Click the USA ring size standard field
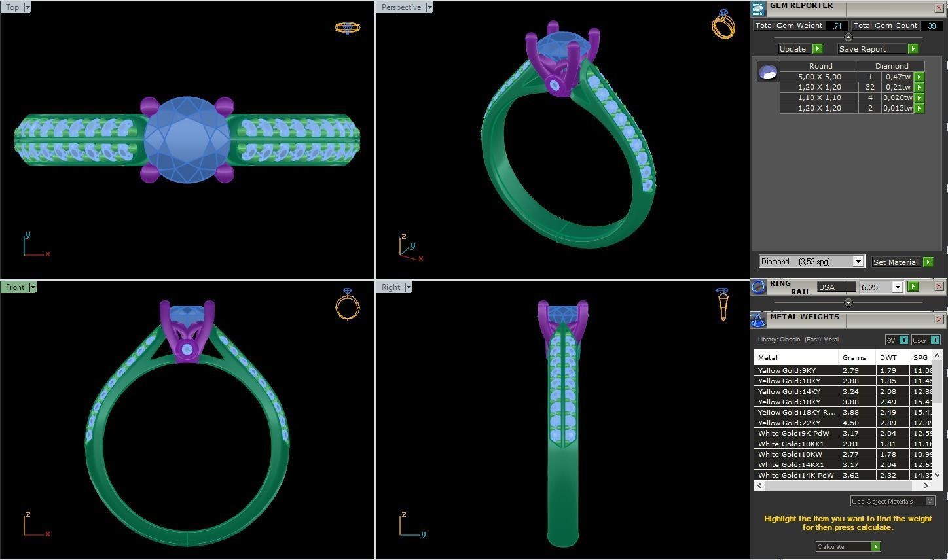The width and height of the screenshot is (948, 560). click(x=836, y=287)
